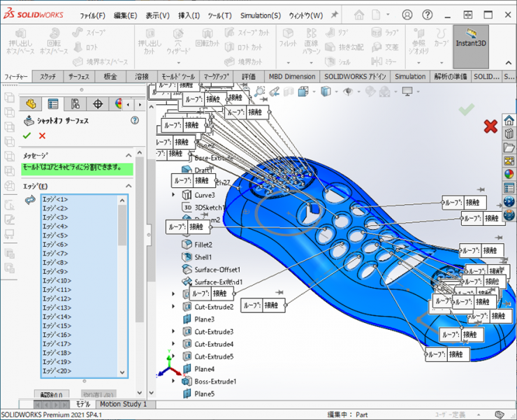Switch to the サーフェス ribbon tab

[x=83, y=76]
